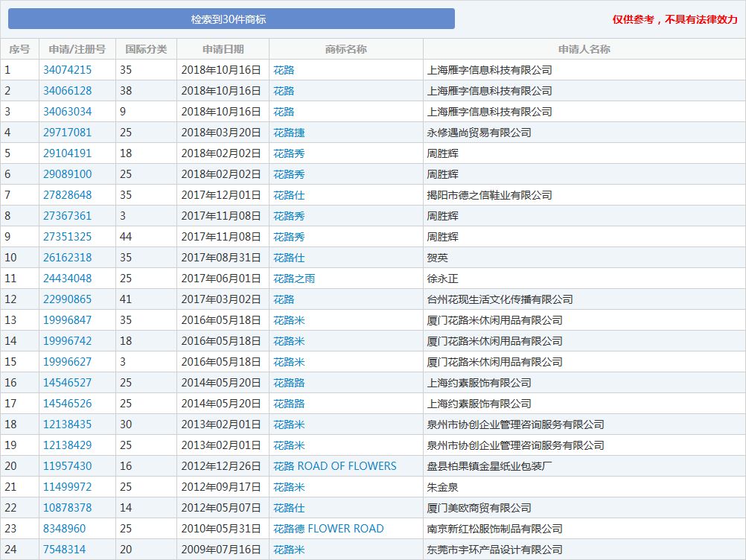Open registration number 11957430 link

tap(67, 466)
